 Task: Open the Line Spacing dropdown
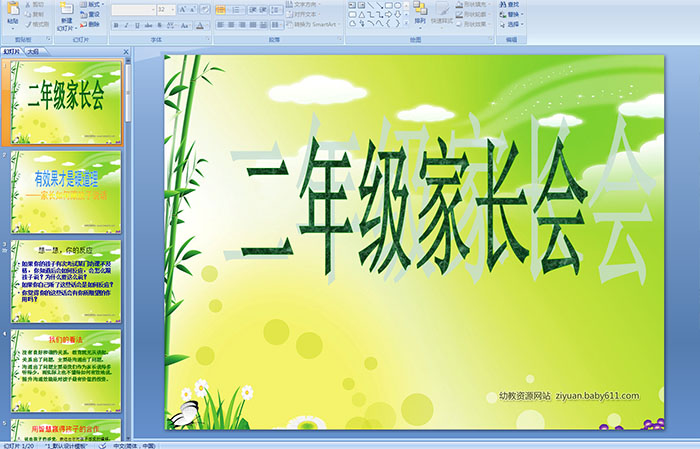(277, 10)
